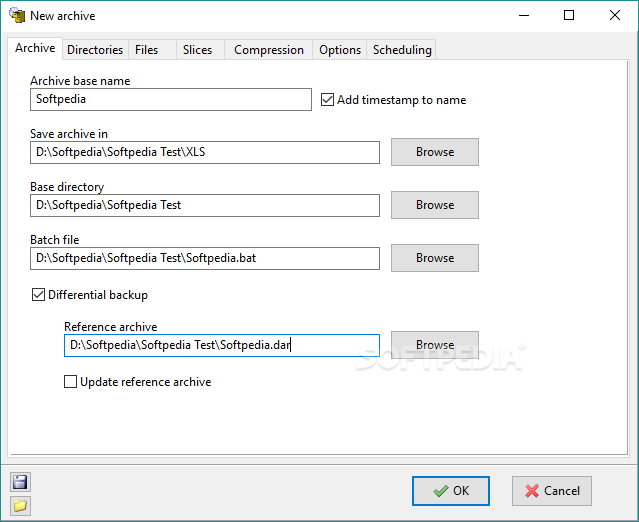Screen dimensions: 639x522
Task: Browse for Save archive in folder
Action: click(435, 152)
